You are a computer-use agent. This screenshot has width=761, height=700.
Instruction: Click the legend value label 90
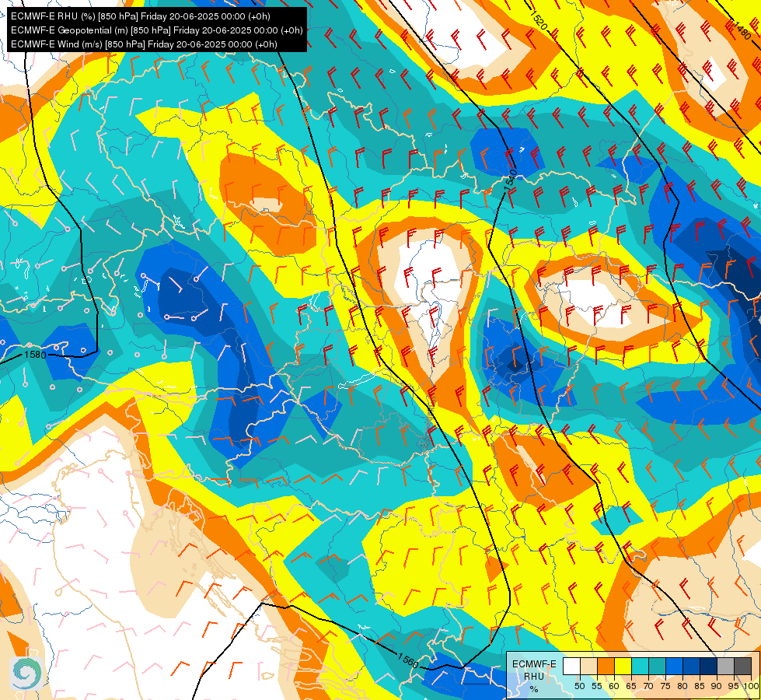point(717,686)
